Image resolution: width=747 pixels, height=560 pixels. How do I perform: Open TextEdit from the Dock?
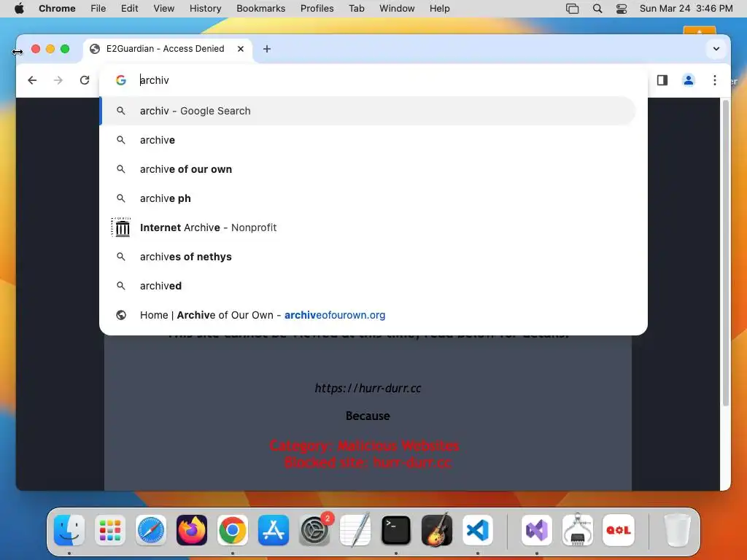coord(355,530)
